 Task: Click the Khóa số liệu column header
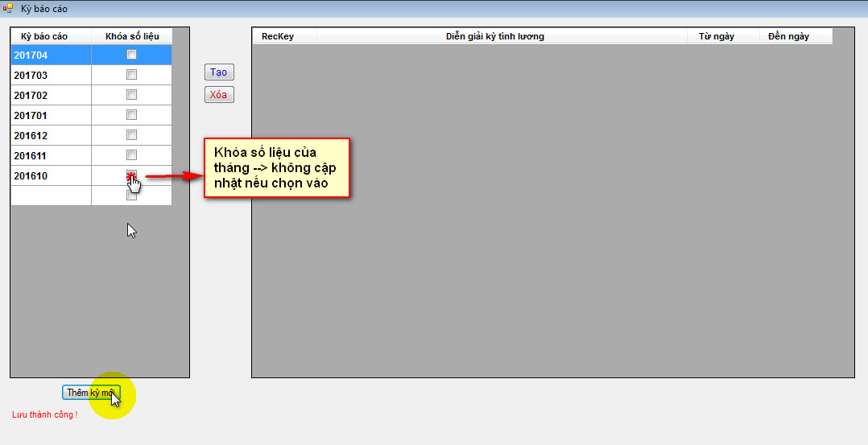click(x=132, y=36)
